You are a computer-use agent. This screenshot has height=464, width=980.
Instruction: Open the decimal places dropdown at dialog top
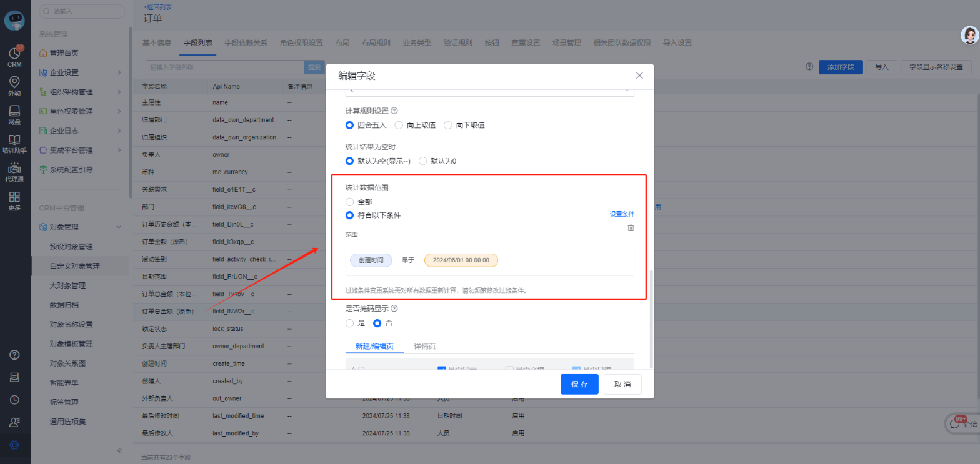490,92
